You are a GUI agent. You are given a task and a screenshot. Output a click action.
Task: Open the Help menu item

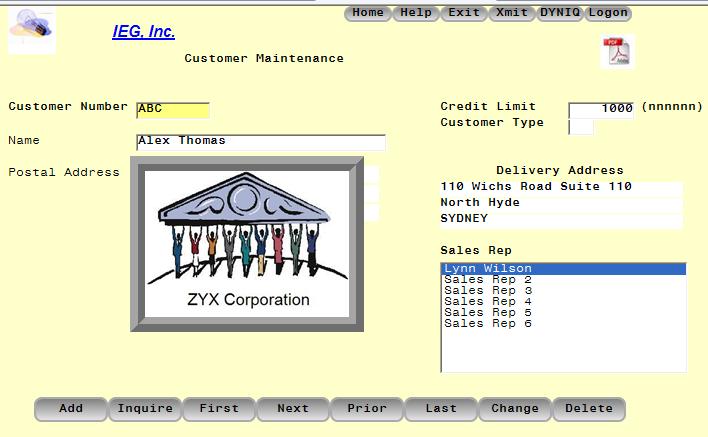(x=416, y=13)
